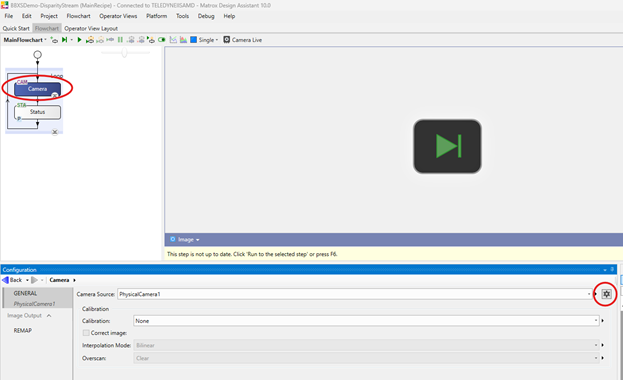Viewport: 623px width, 380px height.
Task: Click the arrow beside Calibration dropdown
Action: coord(603,321)
